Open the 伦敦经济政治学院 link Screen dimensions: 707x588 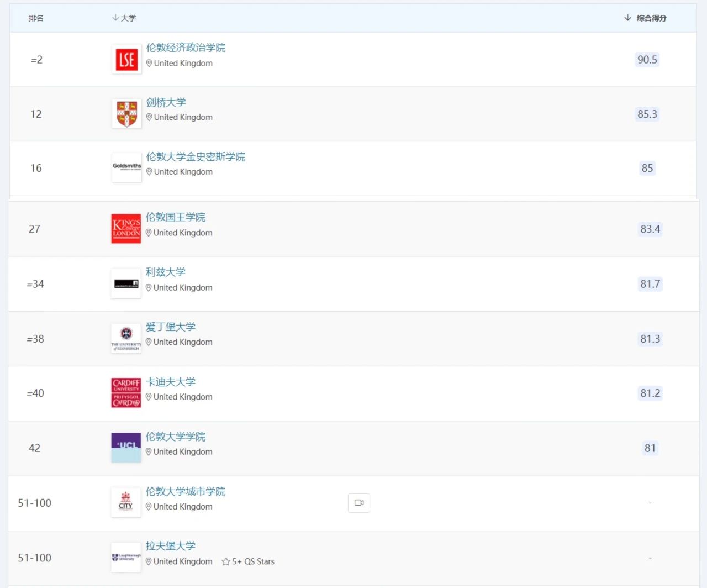[186, 48]
